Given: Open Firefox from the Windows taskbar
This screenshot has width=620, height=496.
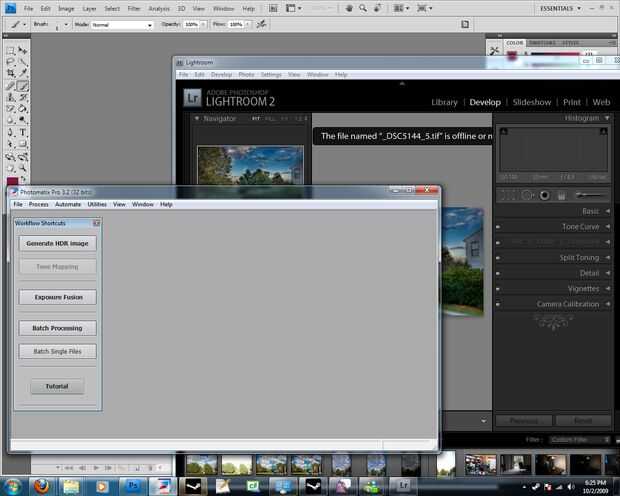Looking at the screenshot, I should [x=41, y=486].
